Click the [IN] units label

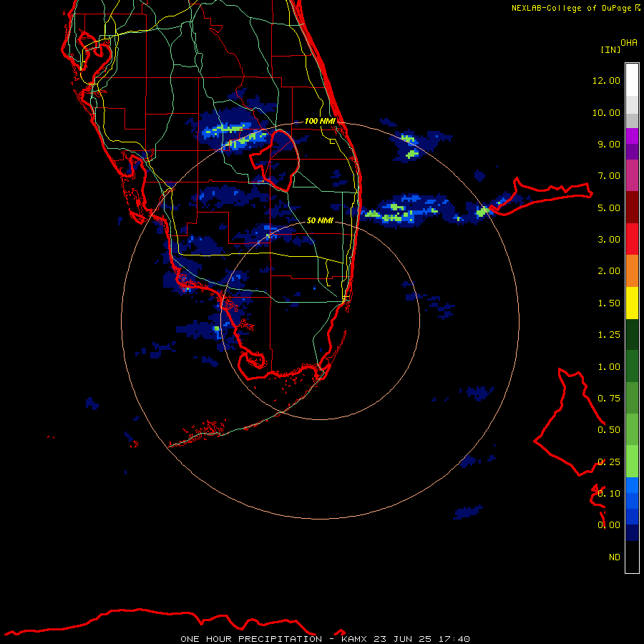click(x=610, y=49)
